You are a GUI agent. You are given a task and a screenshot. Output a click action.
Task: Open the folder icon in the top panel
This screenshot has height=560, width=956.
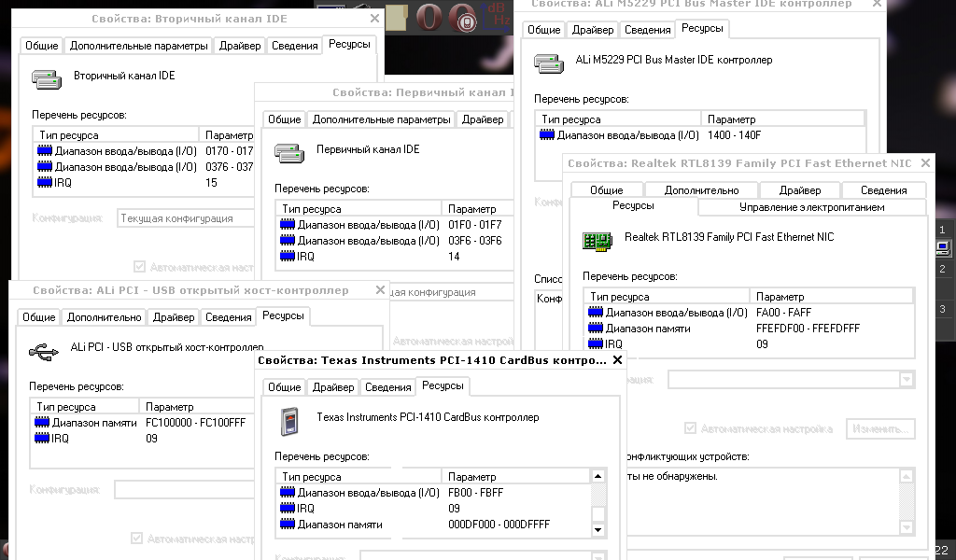point(397,17)
